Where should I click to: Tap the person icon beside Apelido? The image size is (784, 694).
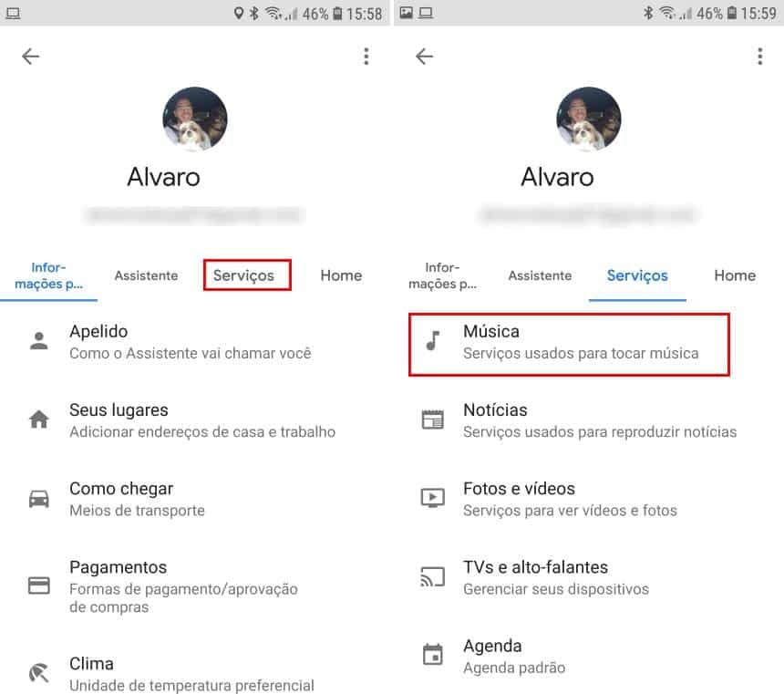(38, 341)
